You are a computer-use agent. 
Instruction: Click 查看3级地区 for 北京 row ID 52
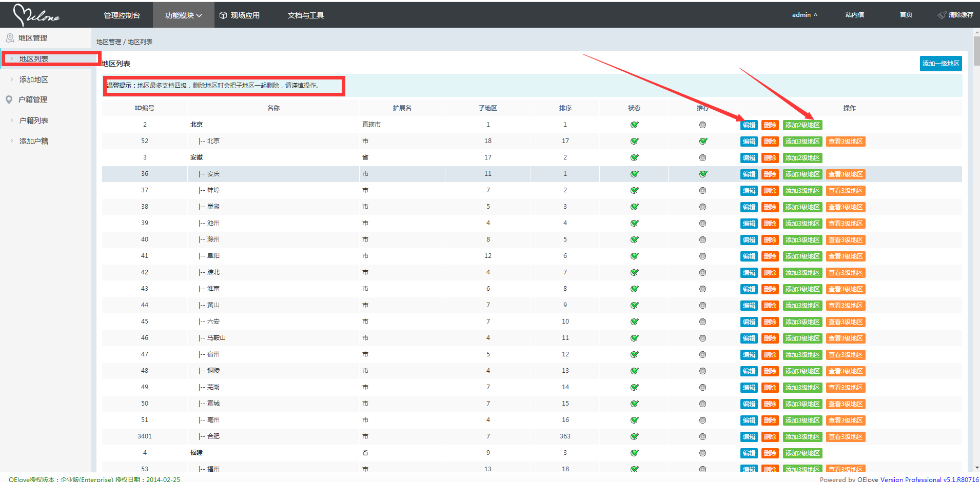click(x=846, y=142)
